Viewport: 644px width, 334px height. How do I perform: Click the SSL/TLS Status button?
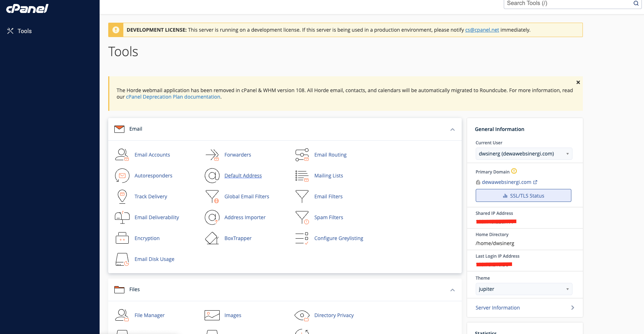tap(523, 195)
